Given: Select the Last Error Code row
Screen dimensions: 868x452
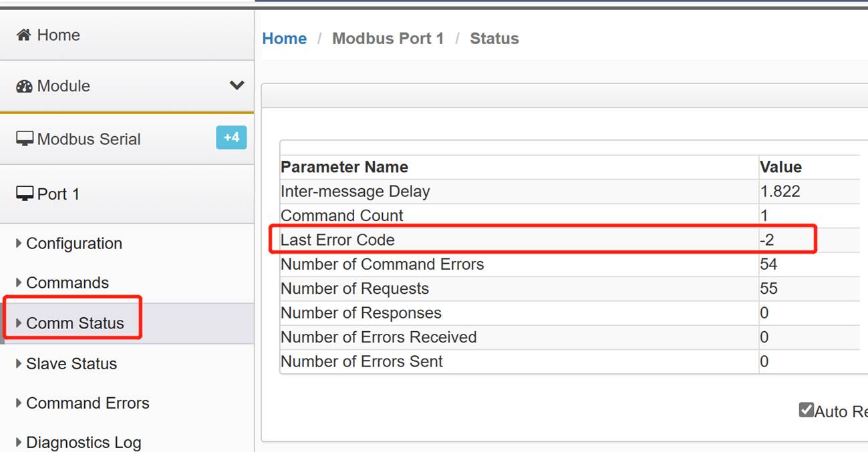Looking at the screenshot, I should (570, 240).
